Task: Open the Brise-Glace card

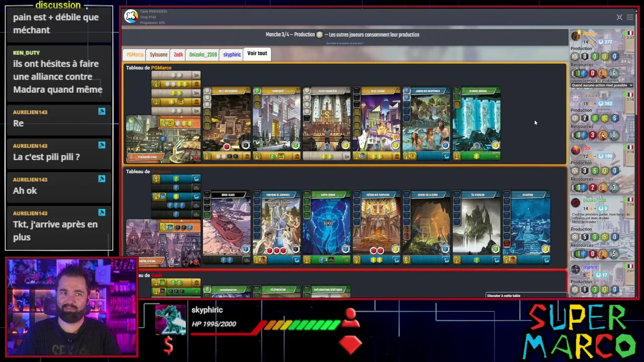Action: point(226,227)
